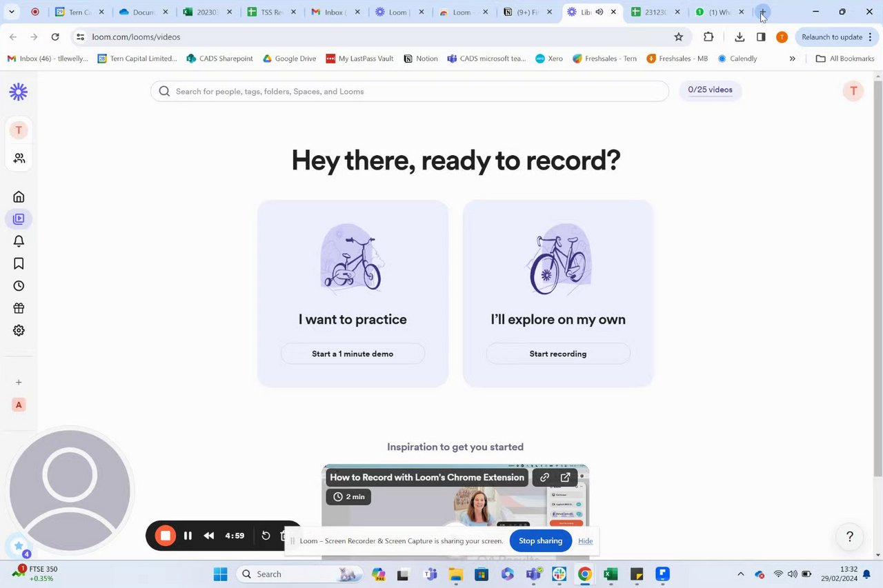
Task: Switch to the Gmail Inbox tab
Action: pyautogui.click(x=335, y=12)
